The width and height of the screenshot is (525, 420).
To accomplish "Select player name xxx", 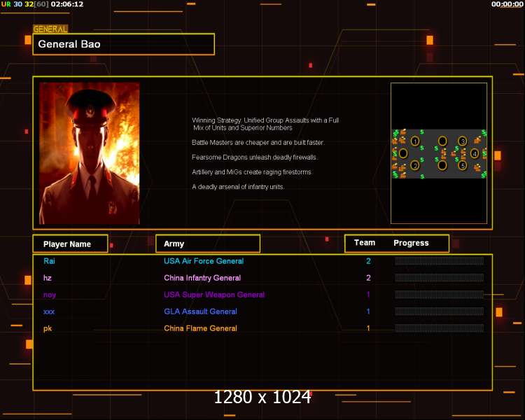I will [49, 311].
